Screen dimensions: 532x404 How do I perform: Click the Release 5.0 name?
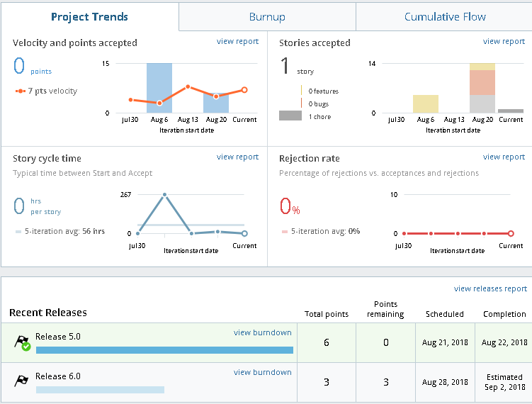point(58,337)
